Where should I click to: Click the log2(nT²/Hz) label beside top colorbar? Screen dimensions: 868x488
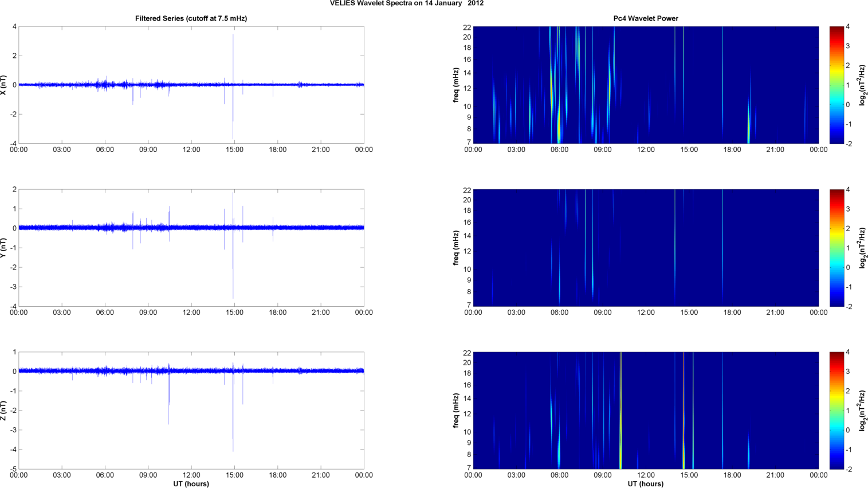tap(861, 85)
